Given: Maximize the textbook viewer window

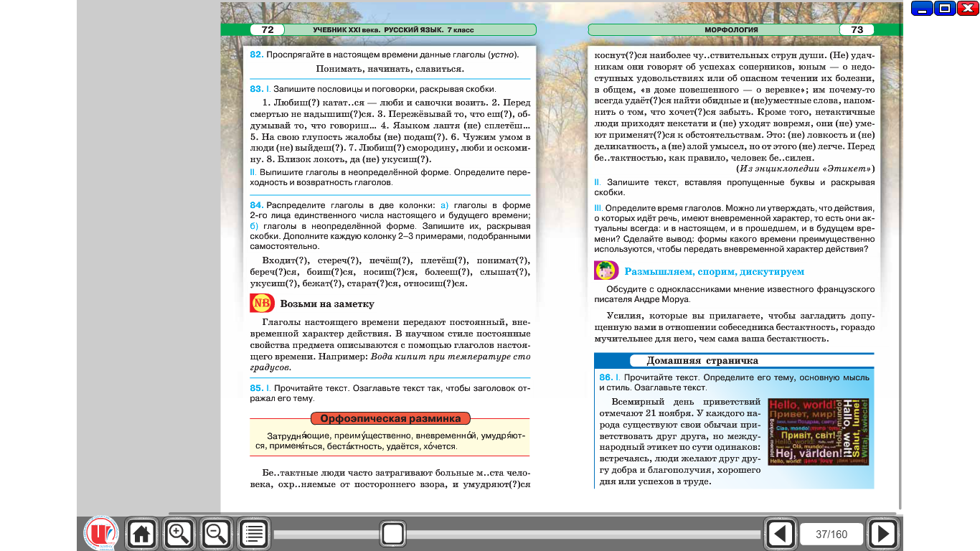Looking at the screenshot, I should 943,9.
